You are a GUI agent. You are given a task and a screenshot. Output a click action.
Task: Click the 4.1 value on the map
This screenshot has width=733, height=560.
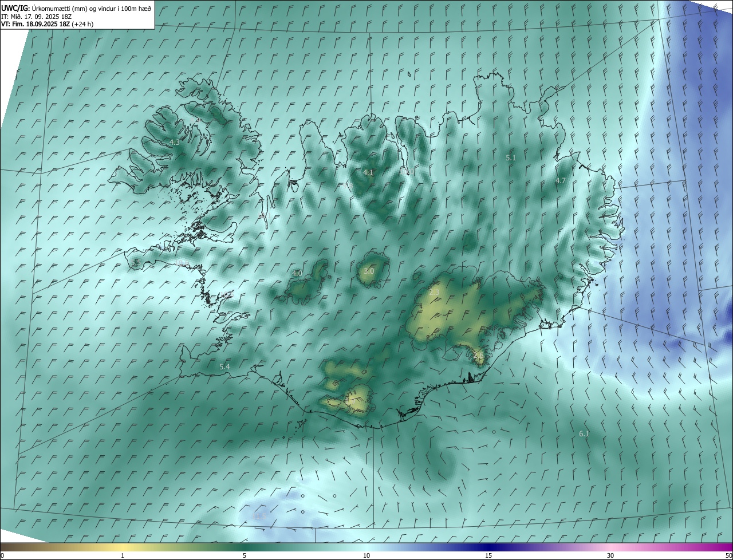[368, 172]
